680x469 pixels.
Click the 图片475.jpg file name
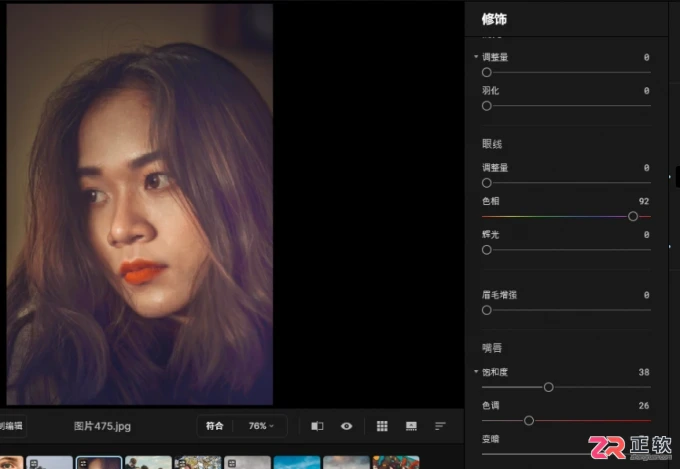[102, 426]
